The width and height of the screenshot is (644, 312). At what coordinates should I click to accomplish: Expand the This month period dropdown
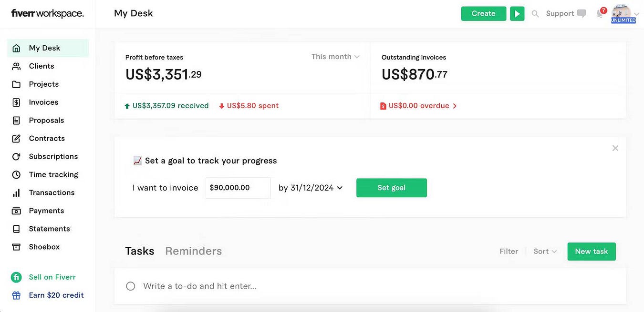point(335,57)
